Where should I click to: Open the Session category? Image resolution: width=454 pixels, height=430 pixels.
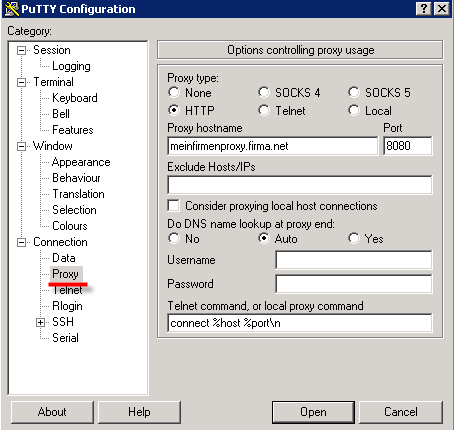pos(52,50)
